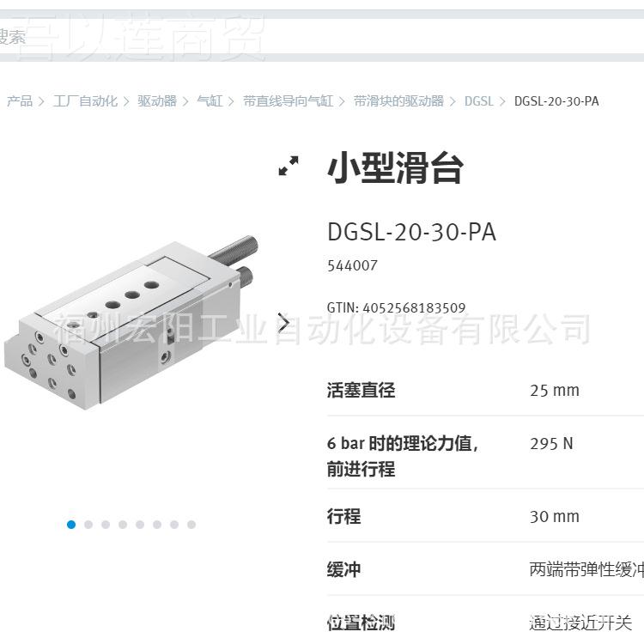The width and height of the screenshot is (644, 644).
Task: Jump to the last carousel dot
Action: (191, 525)
